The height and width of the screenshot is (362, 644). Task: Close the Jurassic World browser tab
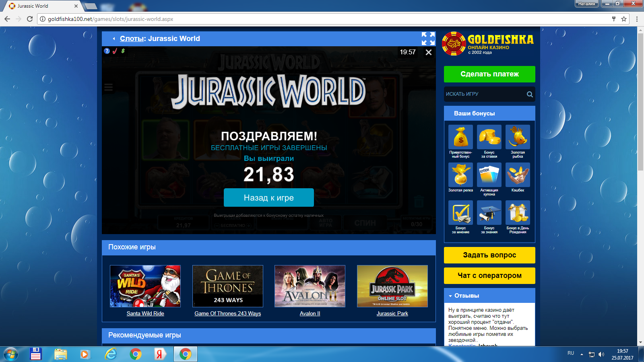click(76, 6)
